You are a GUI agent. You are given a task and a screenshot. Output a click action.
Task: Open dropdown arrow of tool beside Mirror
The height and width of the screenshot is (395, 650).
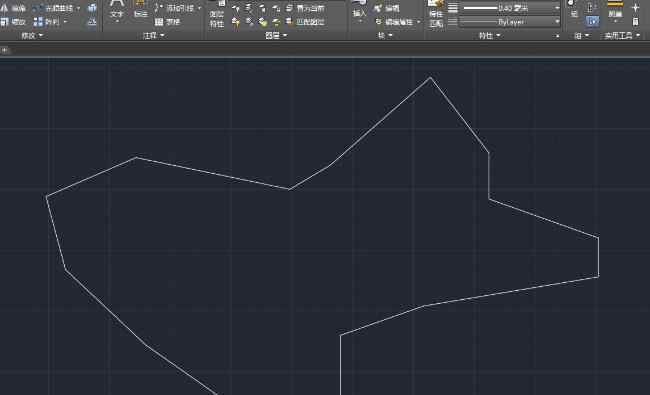78,8
